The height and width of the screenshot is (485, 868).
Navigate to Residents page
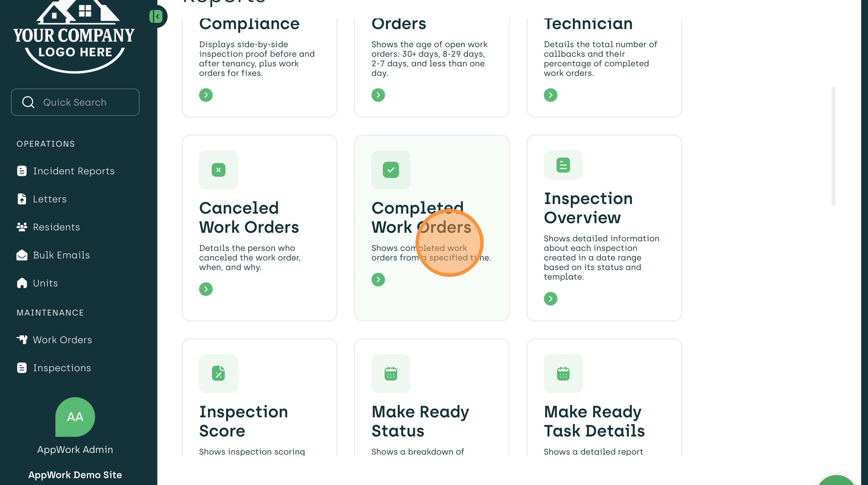(56, 227)
